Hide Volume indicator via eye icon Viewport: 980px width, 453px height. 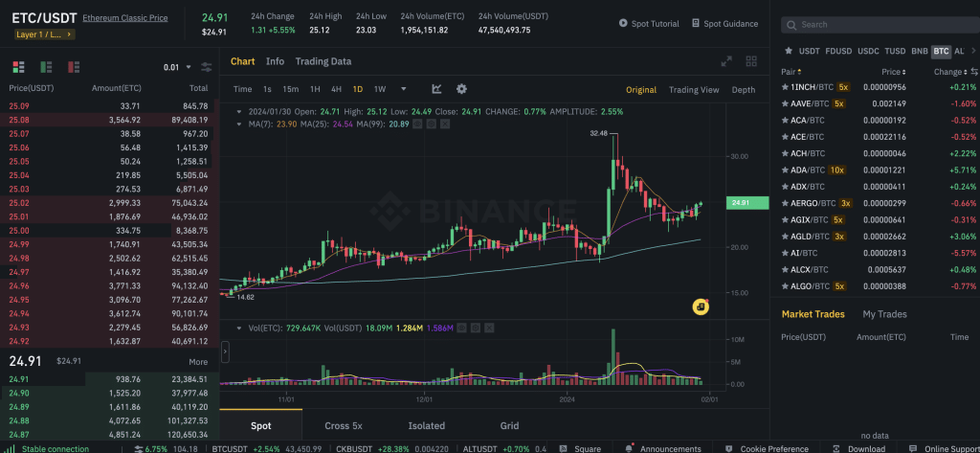point(462,328)
